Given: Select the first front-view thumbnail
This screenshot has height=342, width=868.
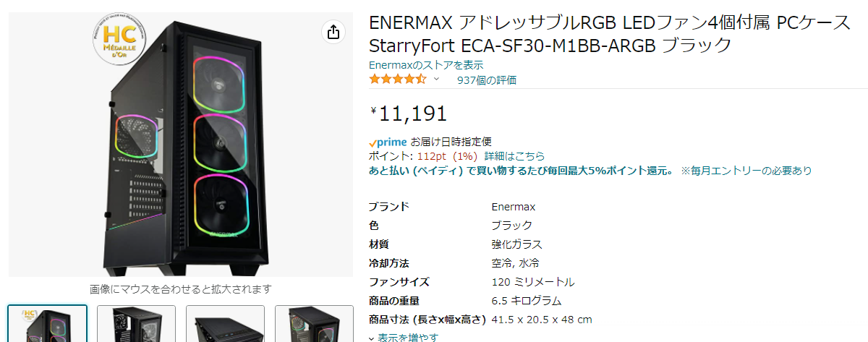Looking at the screenshot, I should pos(48,323).
